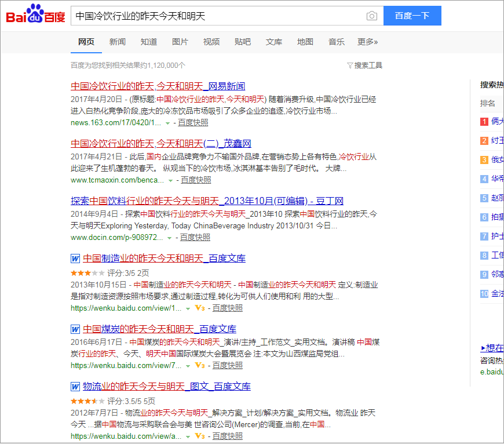Open the 网易新闻 result about 中国冷饮行业
Screen dimensions: 504x444
(158, 86)
